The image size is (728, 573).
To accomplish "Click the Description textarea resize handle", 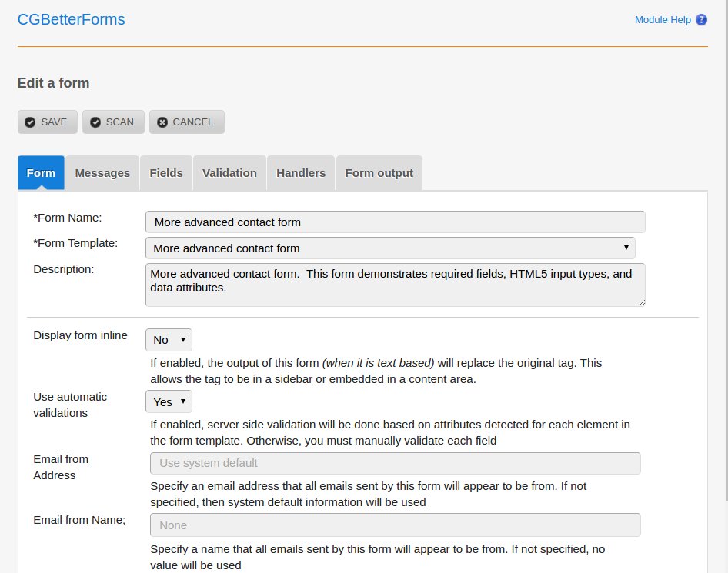I will [x=642, y=302].
